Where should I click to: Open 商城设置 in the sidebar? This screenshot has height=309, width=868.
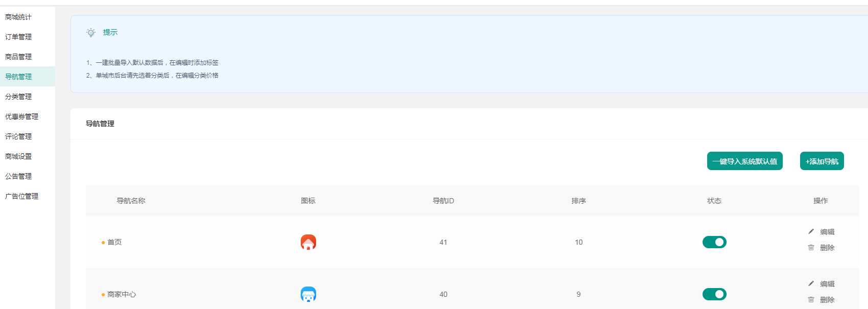click(18, 156)
